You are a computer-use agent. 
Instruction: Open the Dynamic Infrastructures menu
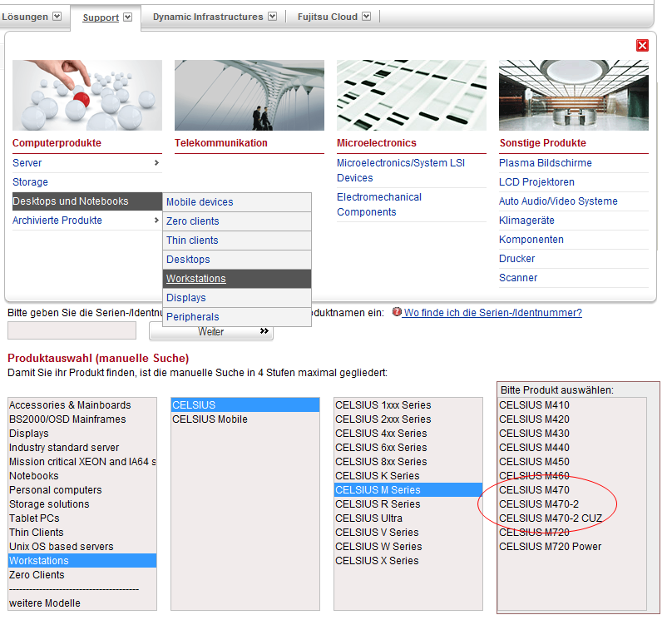208,17
